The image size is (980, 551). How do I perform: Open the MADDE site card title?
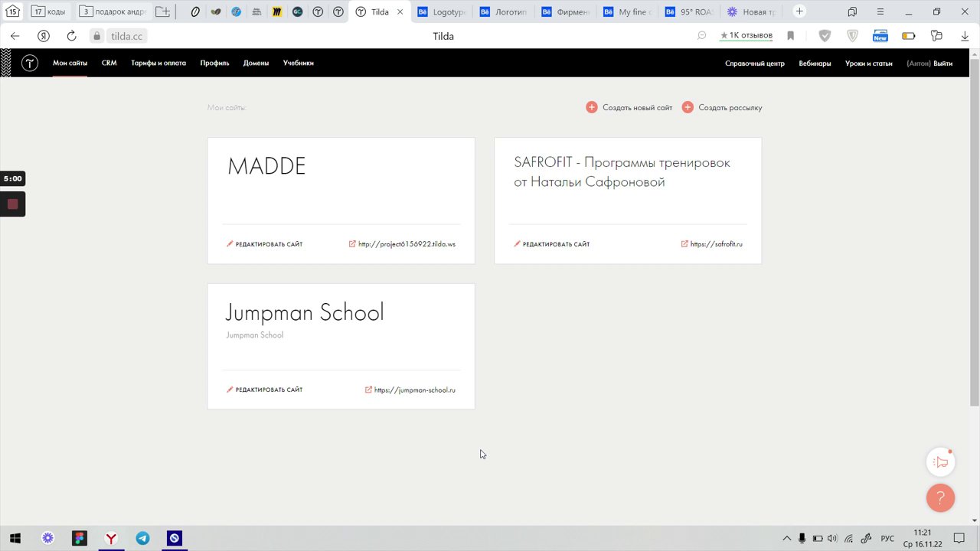(266, 166)
